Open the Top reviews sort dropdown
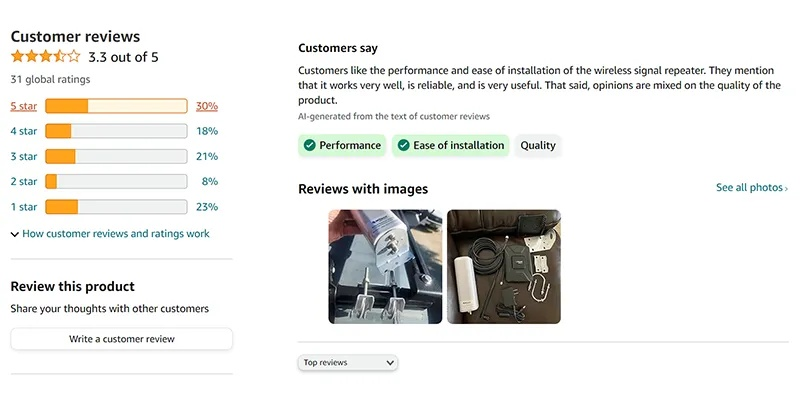 348,362
